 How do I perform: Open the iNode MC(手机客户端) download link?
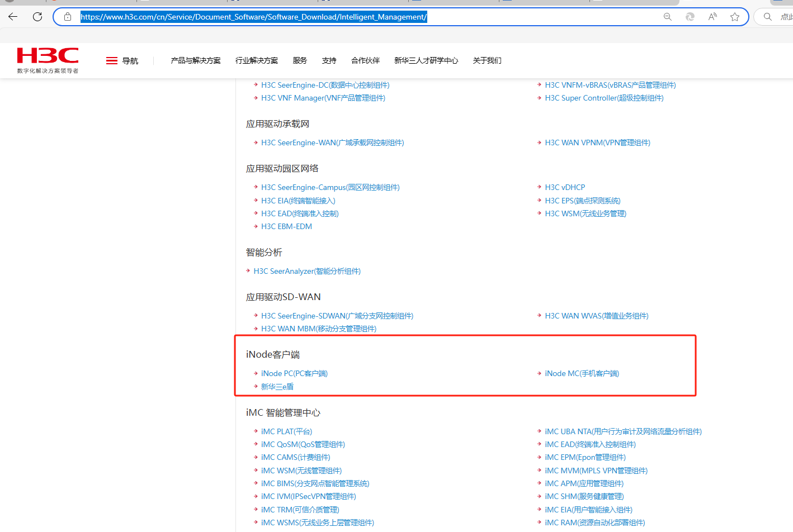tap(582, 373)
